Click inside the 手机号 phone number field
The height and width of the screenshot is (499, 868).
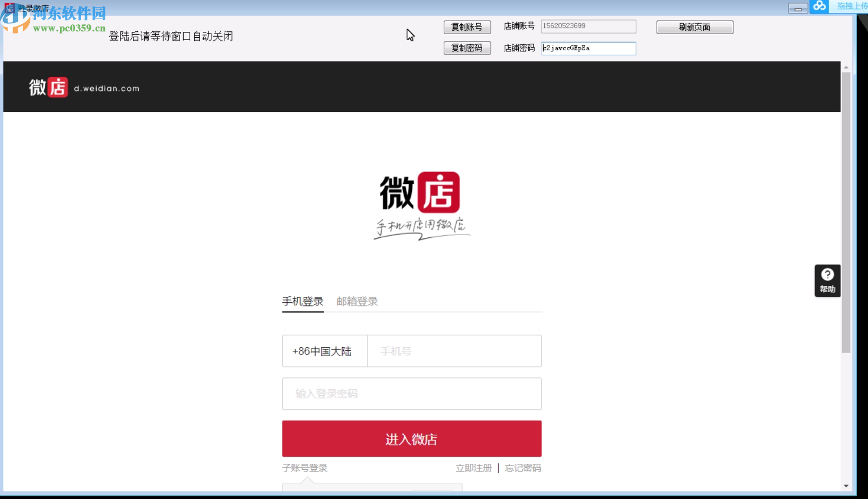coord(454,351)
